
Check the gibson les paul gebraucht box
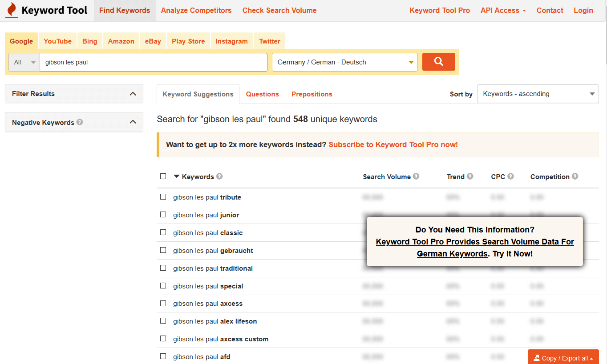(x=163, y=250)
